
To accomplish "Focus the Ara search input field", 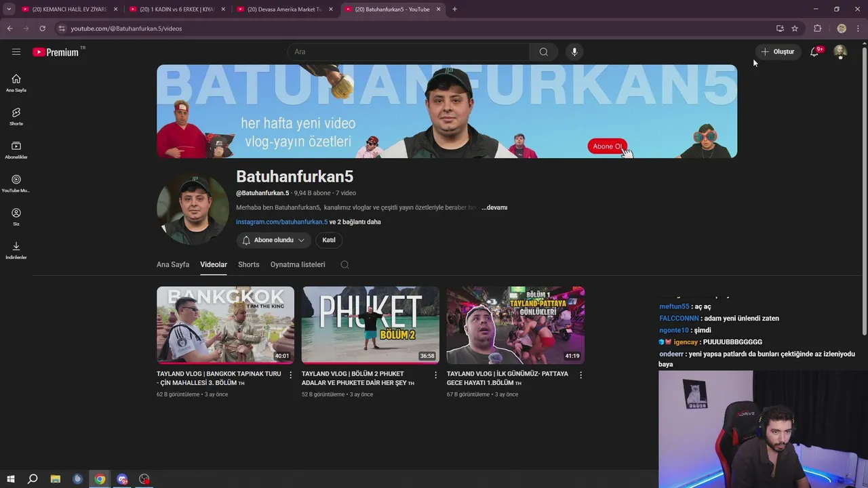I will [408, 52].
